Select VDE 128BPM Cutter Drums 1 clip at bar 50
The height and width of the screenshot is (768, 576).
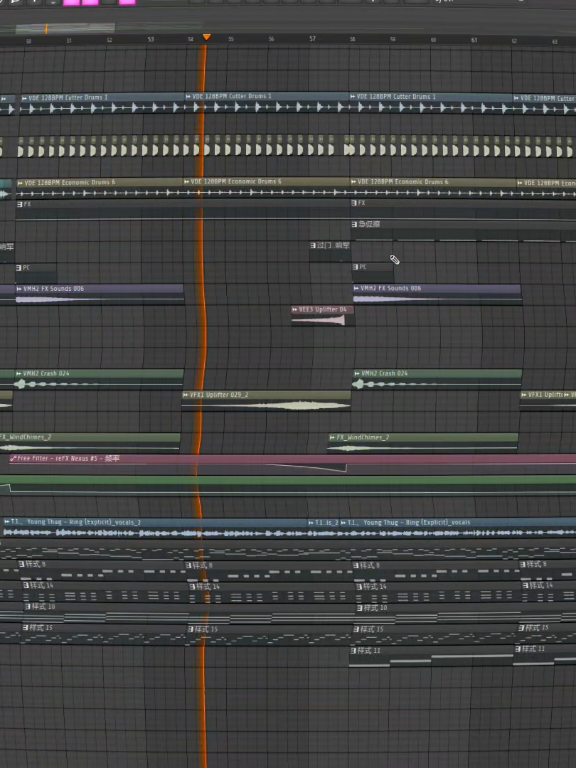[102, 104]
